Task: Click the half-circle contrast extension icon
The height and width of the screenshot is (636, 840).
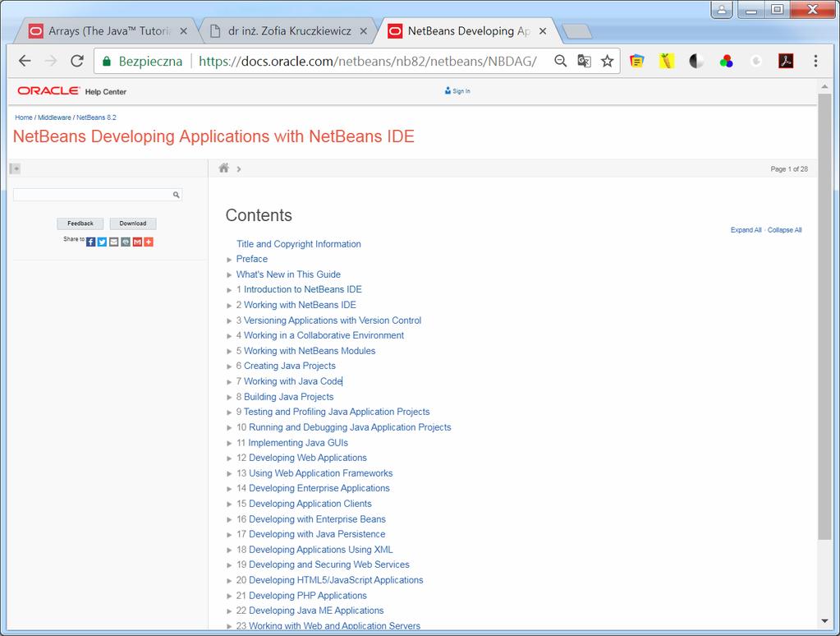Action: tap(695, 61)
